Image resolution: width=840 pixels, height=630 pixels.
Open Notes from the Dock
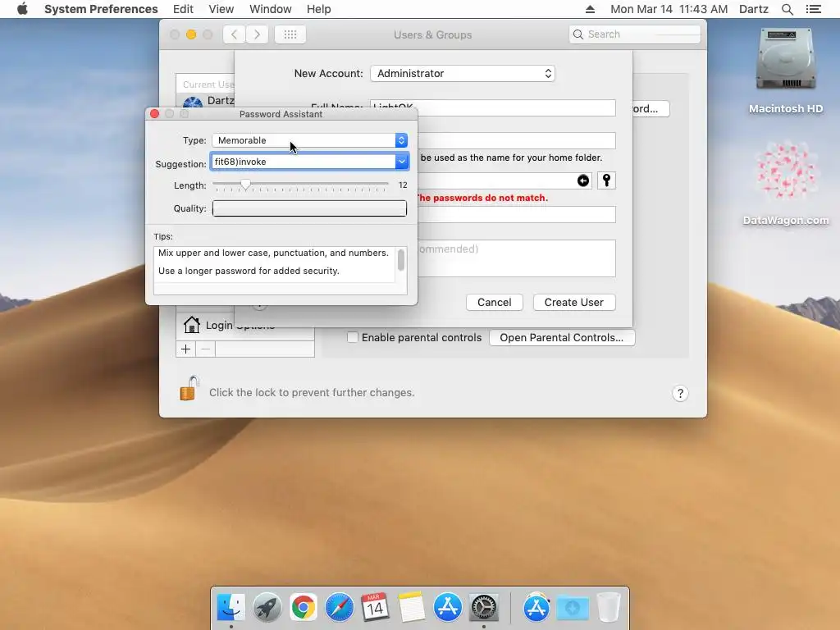click(x=412, y=608)
